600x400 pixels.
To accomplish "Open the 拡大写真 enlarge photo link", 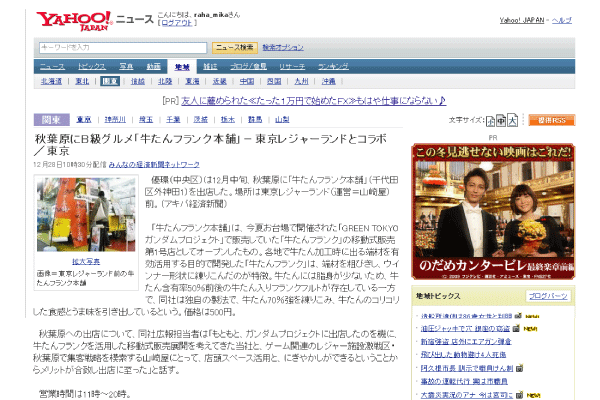I will [x=86, y=262].
